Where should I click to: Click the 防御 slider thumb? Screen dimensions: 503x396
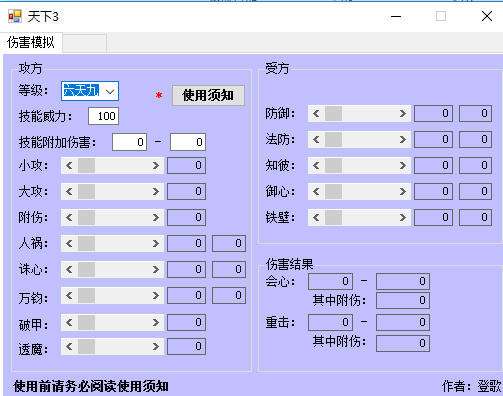(x=333, y=114)
